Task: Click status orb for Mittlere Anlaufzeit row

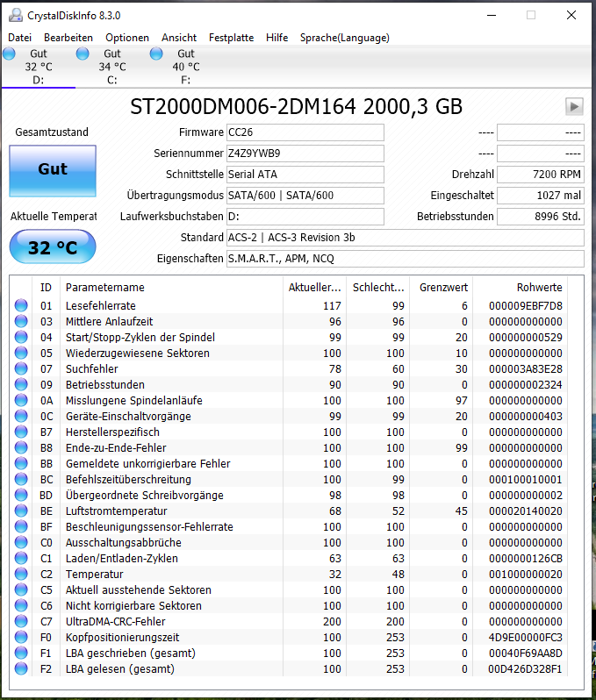Action: point(21,321)
